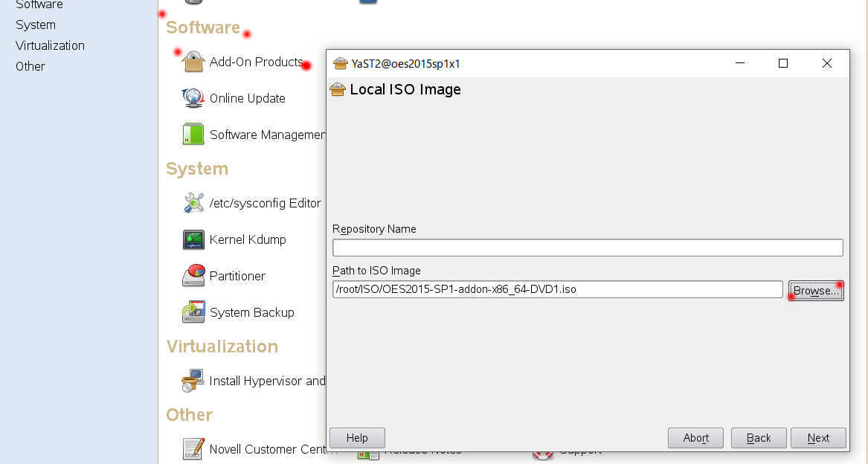Open the Add-On Products module icon
Screen dimensions: 868x464
[x=193, y=62]
